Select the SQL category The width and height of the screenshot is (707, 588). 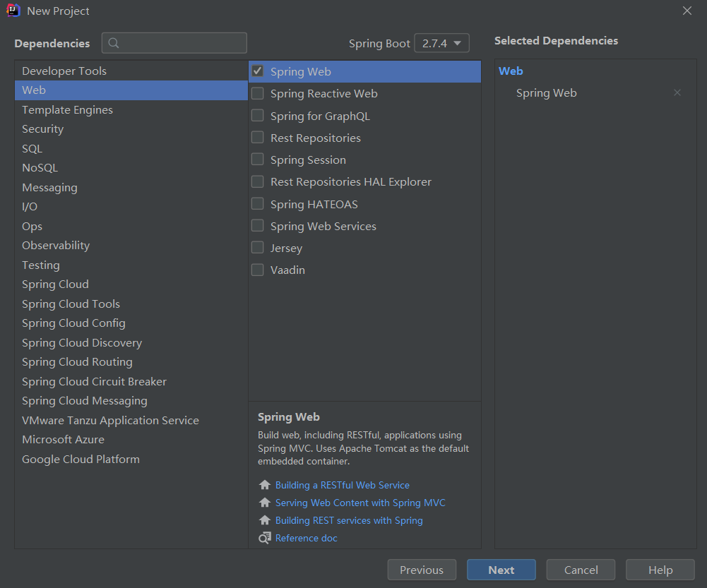(x=131, y=148)
